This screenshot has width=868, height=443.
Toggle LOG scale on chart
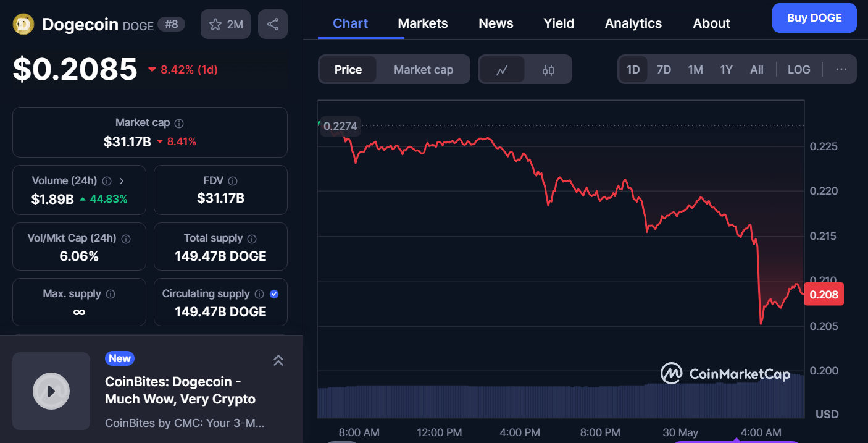(x=799, y=70)
